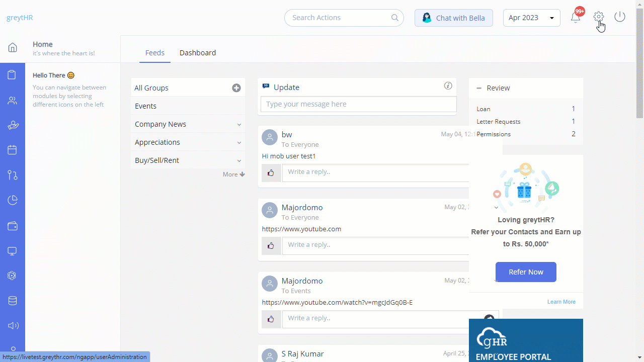The width and height of the screenshot is (644, 362).
Task: Click the S Raj Kumar name
Action: (x=302, y=353)
